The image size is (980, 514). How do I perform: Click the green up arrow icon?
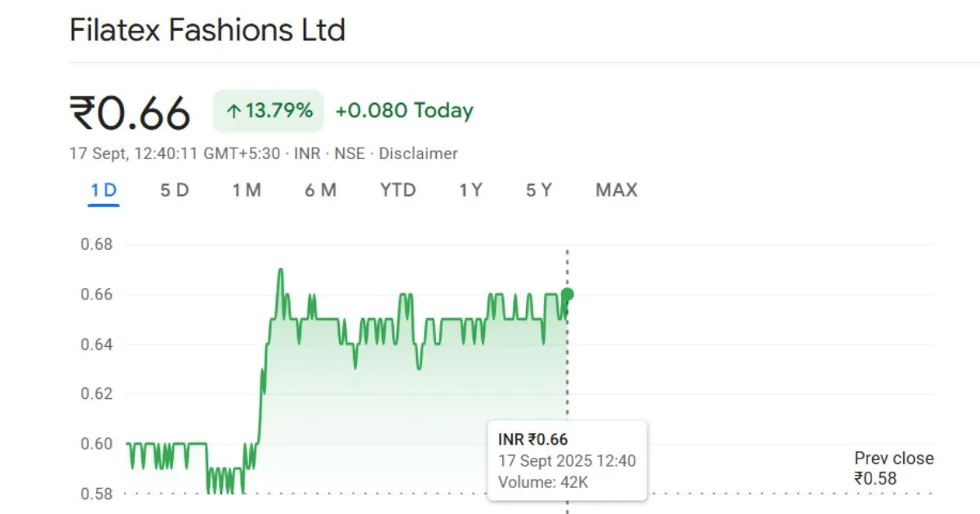click(x=233, y=112)
